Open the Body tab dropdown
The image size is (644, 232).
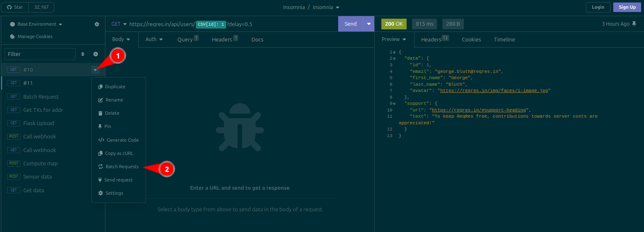click(x=122, y=39)
